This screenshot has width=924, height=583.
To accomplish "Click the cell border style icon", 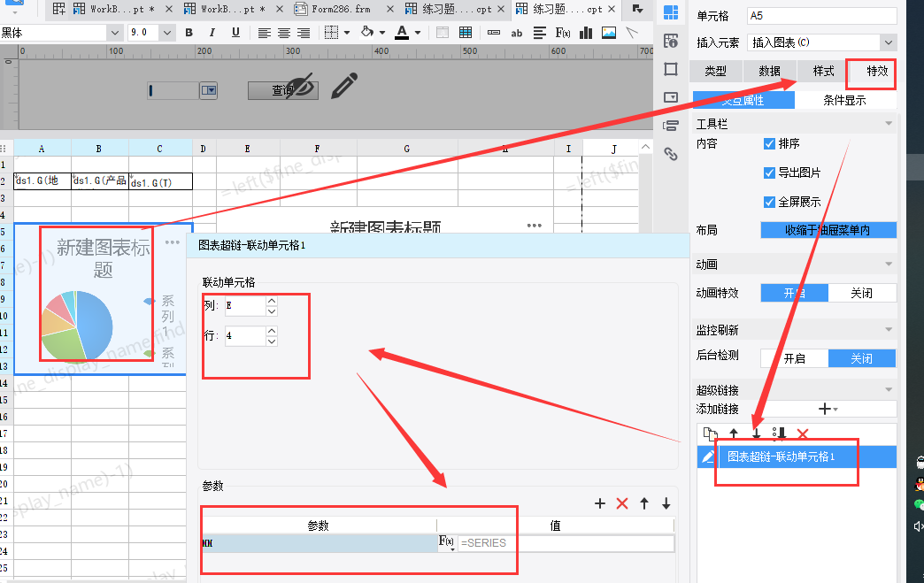I will coord(332,33).
